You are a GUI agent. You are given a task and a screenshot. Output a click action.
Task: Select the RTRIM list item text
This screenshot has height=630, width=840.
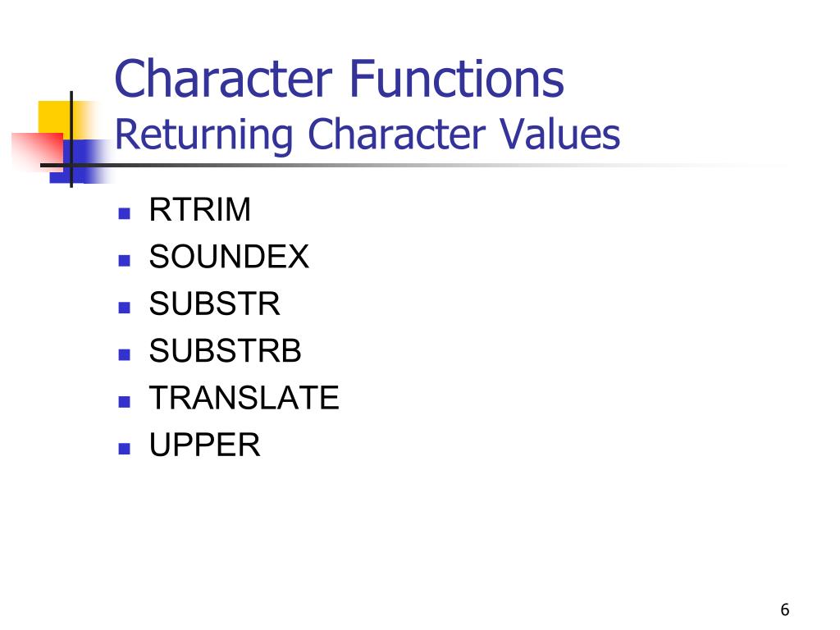click(200, 209)
